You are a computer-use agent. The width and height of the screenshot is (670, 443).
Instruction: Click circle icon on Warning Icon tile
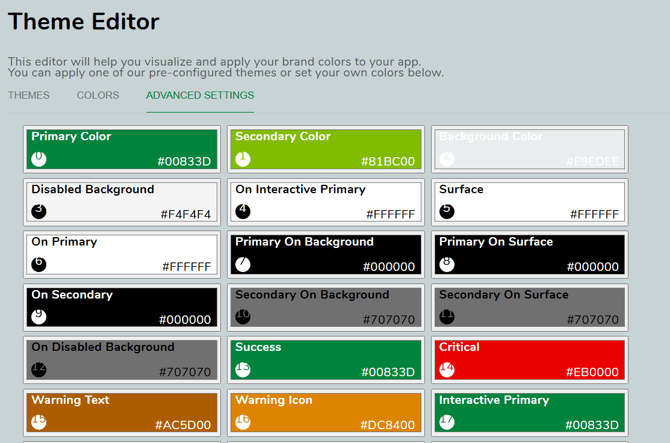pyautogui.click(x=243, y=422)
